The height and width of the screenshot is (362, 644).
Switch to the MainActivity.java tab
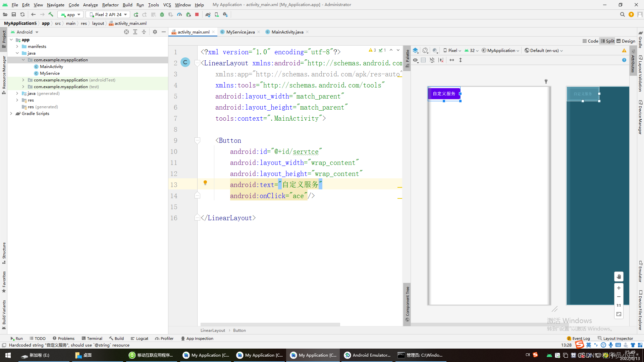pyautogui.click(x=287, y=32)
